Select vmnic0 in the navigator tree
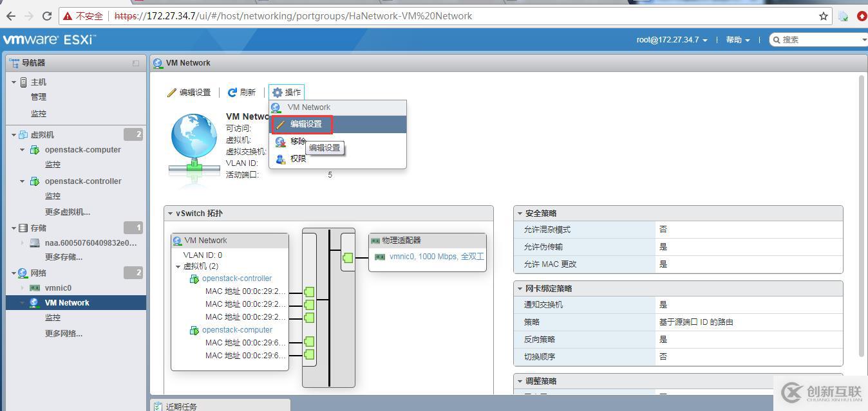The width and height of the screenshot is (868, 411). pyautogui.click(x=58, y=288)
